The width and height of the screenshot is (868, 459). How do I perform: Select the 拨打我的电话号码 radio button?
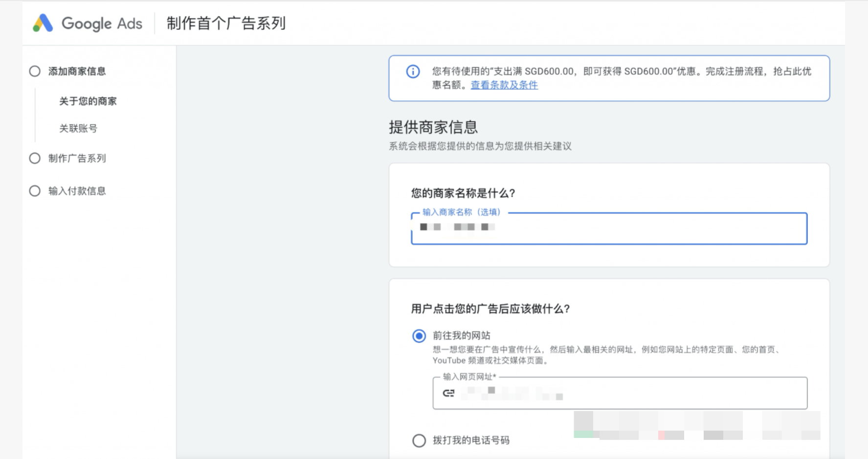[419, 440]
